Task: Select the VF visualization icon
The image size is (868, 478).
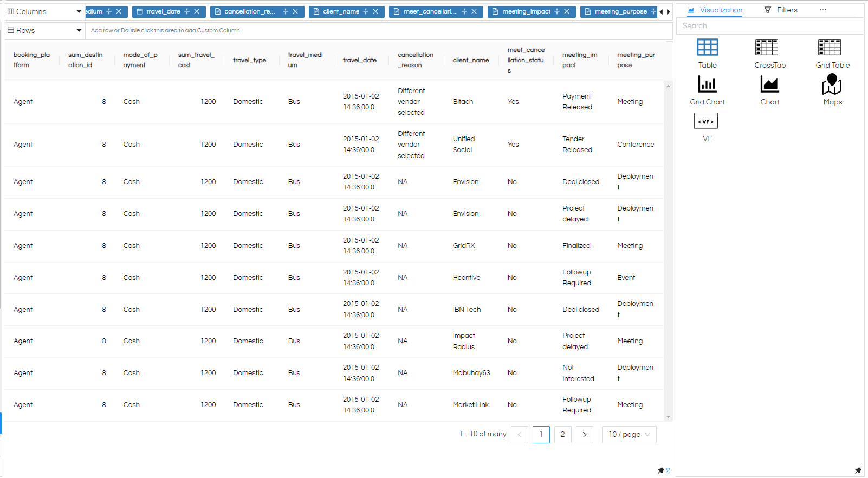Action: [x=706, y=121]
